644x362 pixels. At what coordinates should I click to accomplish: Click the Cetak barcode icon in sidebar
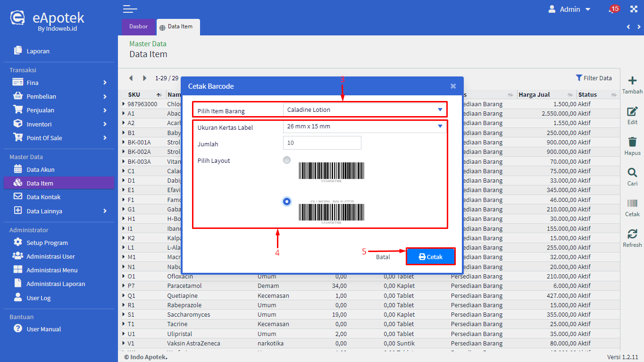point(632,203)
